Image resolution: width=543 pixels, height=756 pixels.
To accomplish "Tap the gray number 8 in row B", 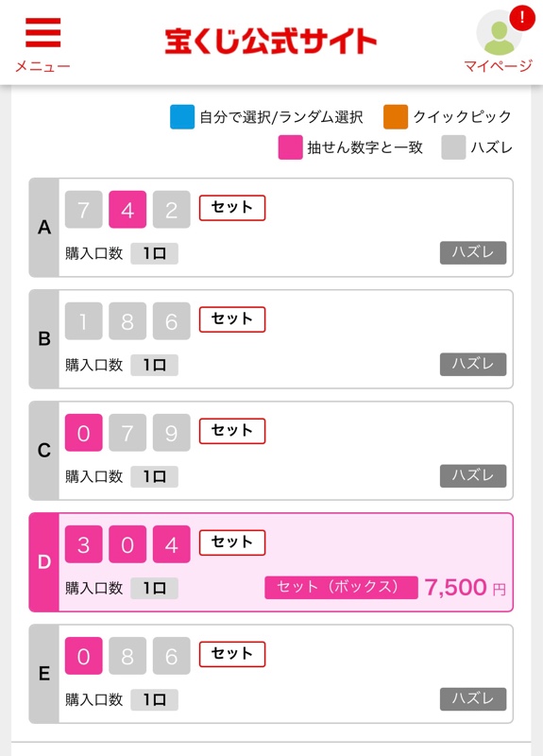I will click(x=127, y=321).
